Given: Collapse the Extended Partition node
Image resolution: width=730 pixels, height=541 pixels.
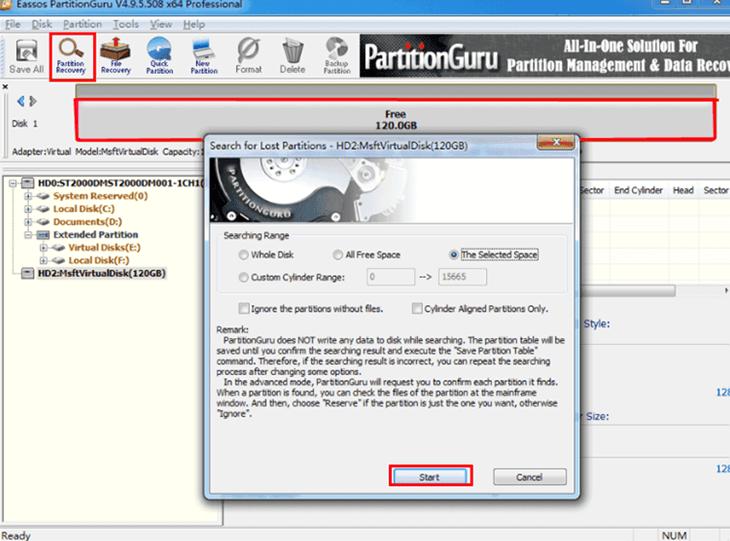Looking at the screenshot, I should (x=28, y=235).
